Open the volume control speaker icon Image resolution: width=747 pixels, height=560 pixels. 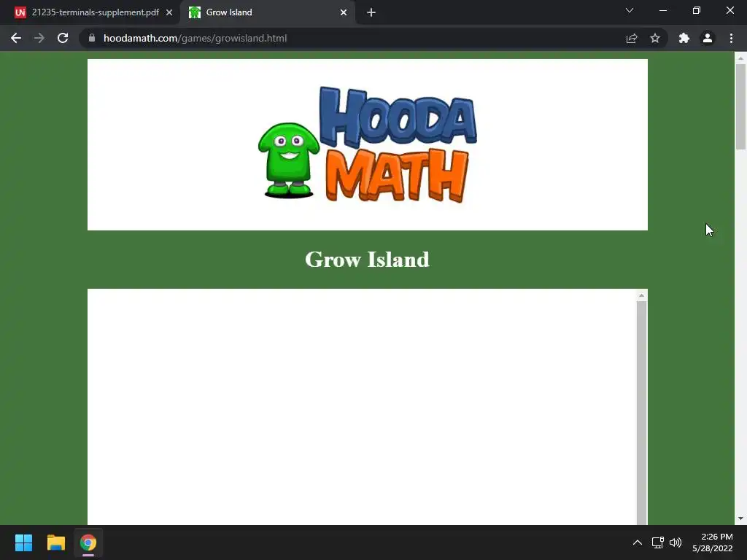pyautogui.click(x=676, y=542)
